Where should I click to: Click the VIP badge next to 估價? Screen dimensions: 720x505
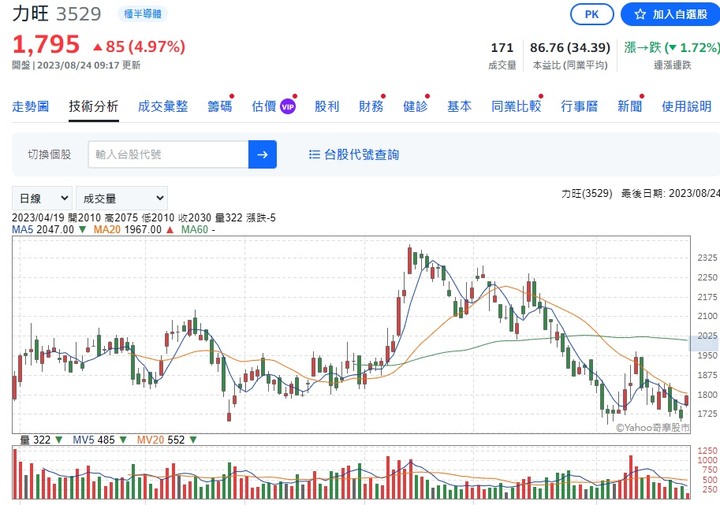pyautogui.click(x=288, y=107)
